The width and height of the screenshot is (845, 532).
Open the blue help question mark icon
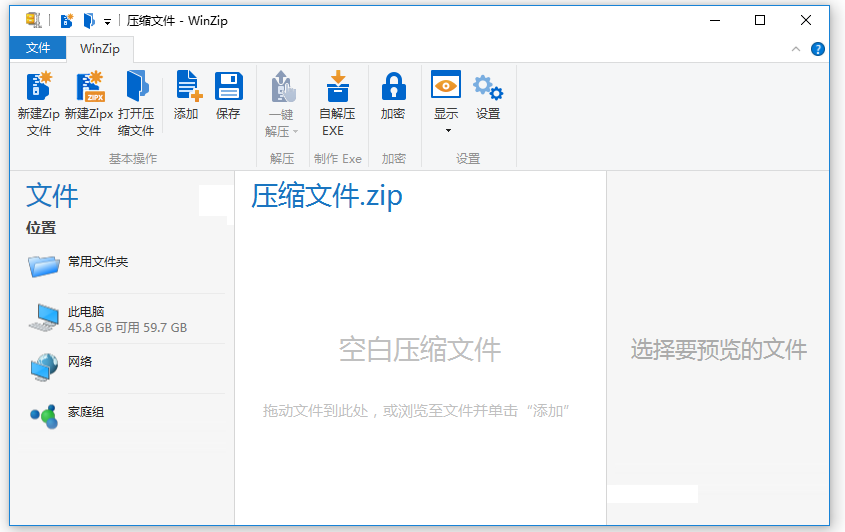(x=818, y=49)
